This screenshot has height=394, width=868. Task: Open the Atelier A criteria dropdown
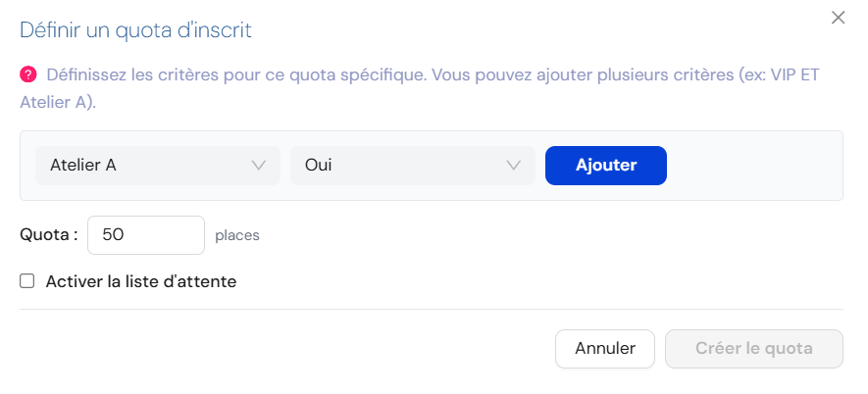pos(157,166)
